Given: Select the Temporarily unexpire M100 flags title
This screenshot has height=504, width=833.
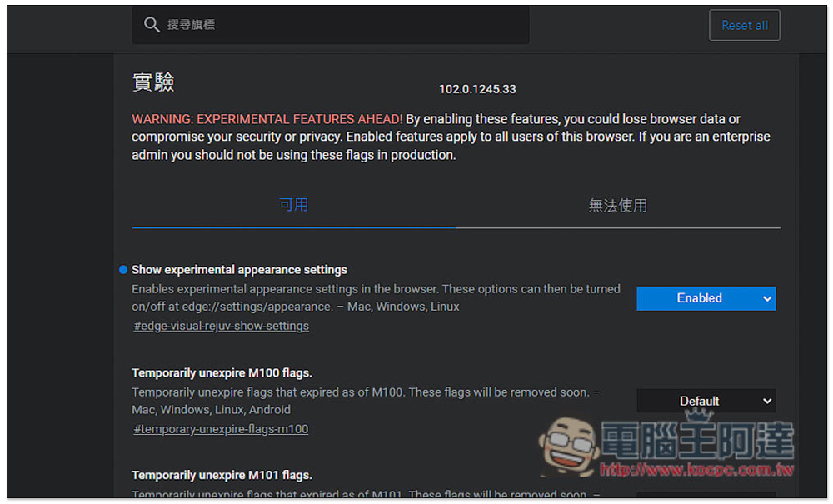Looking at the screenshot, I should (x=222, y=373).
